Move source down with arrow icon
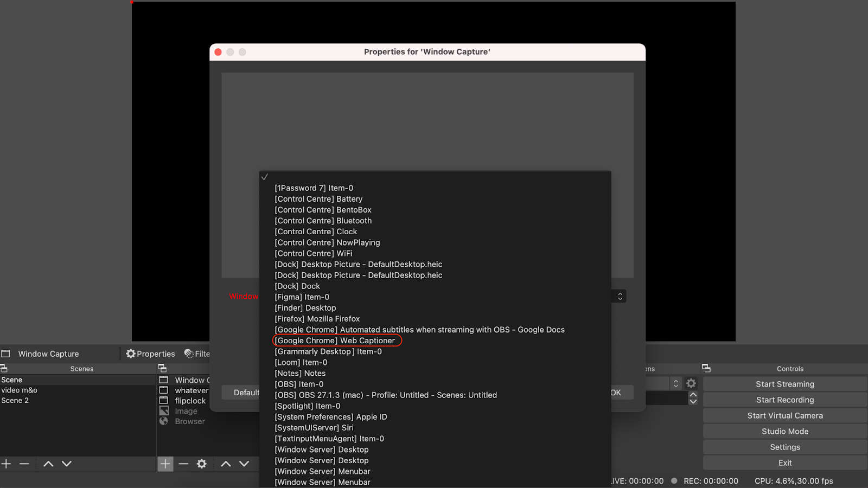This screenshot has height=488, width=868. pyautogui.click(x=244, y=464)
